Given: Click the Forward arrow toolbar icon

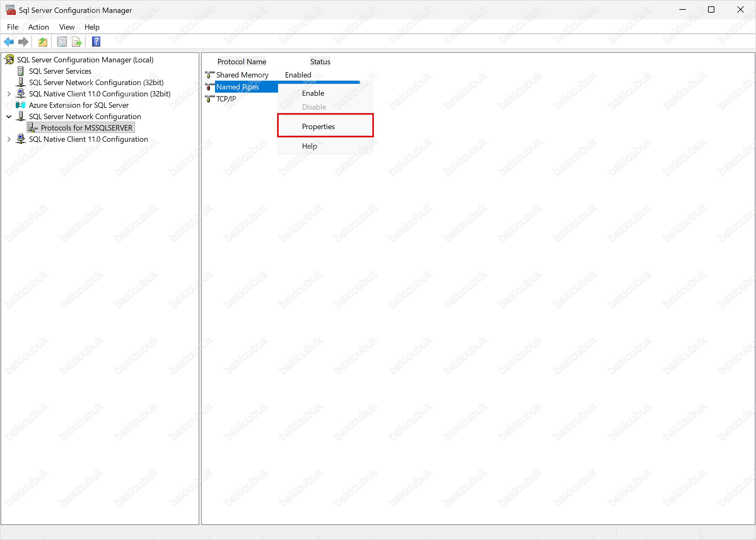Looking at the screenshot, I should (23, 42).
